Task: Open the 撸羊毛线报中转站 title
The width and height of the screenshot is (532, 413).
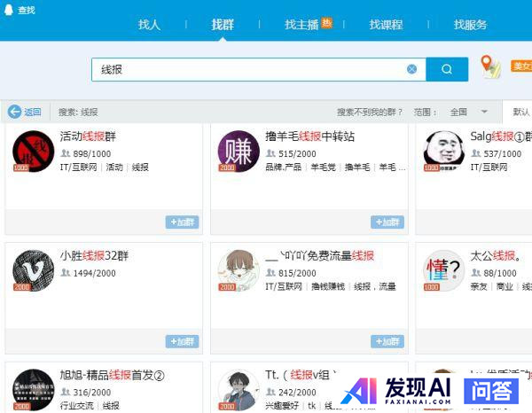Action: pyautogui.click(x=309, y=136)
